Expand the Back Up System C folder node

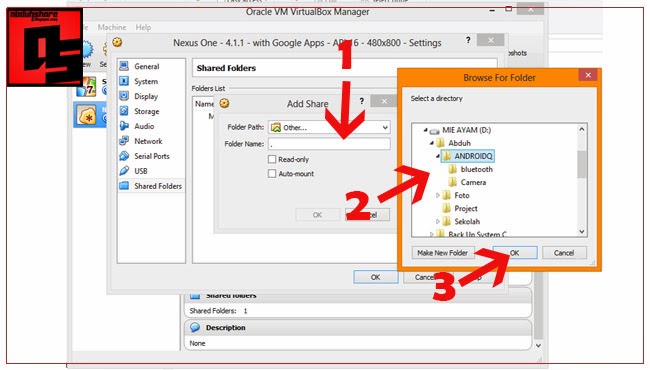431,234
